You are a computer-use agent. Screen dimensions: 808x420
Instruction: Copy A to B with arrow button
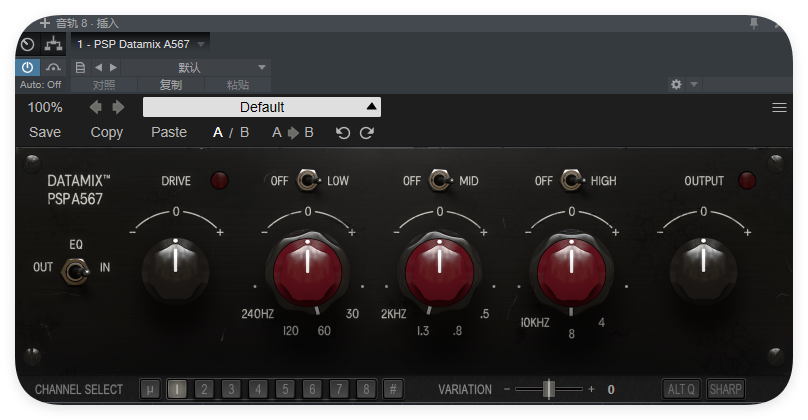293,133
